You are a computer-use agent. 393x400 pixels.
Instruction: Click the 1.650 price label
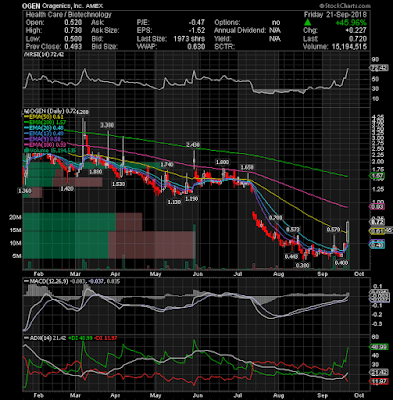[247, 167]
